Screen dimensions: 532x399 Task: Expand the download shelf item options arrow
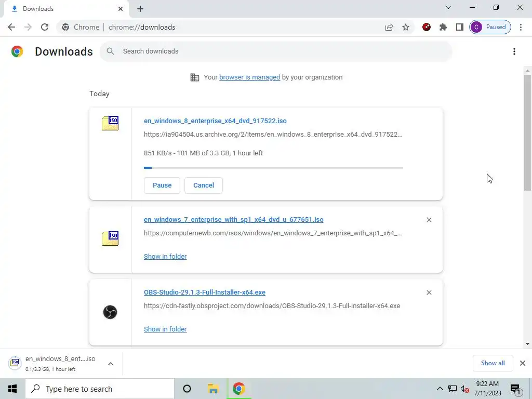pos(111,364)
